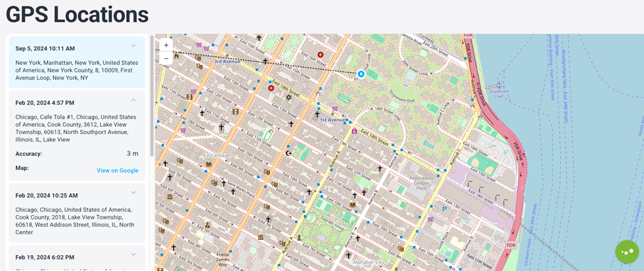Image resolution: width=644 pixels, height=271 pixels.
Task: Click library book icon under East Village label
Action: point(209,165)
